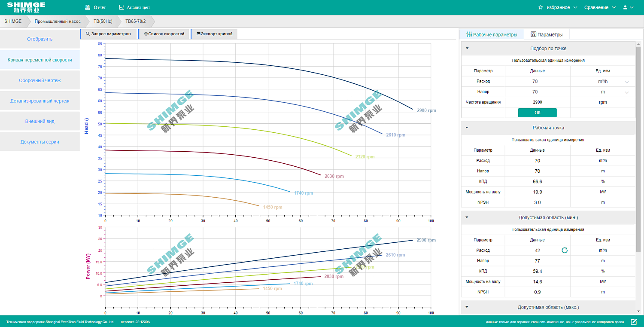
Task: Select TB65-70/2 breadcrumb
Action: coord(136,21)
